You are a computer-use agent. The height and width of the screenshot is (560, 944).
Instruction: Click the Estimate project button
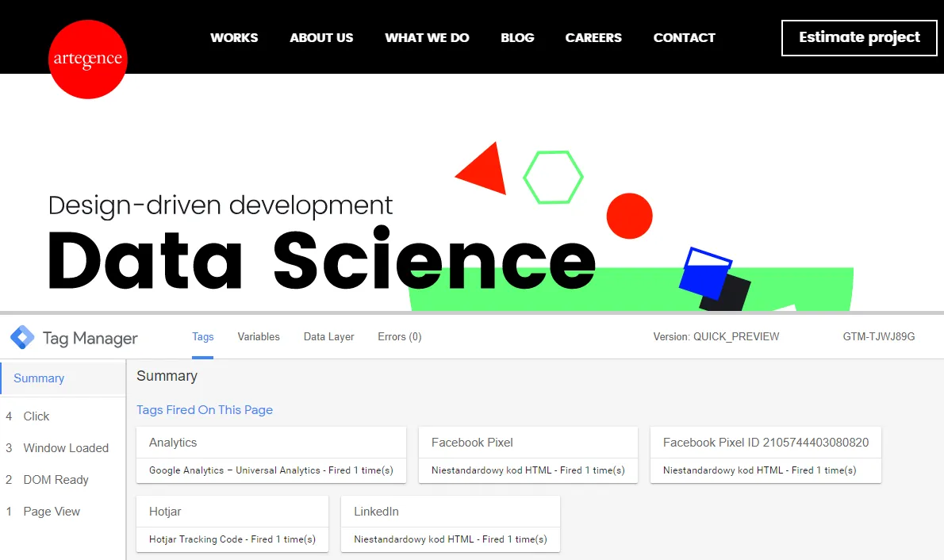coord(859,38)
